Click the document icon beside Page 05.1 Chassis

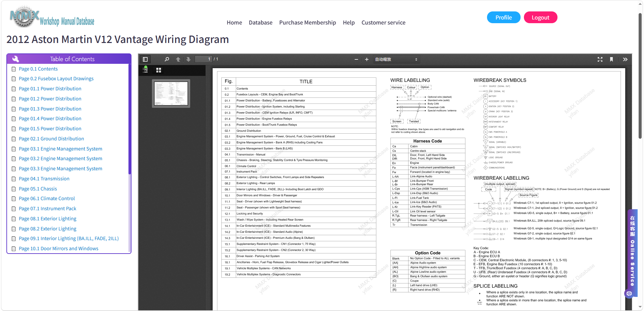14,189
